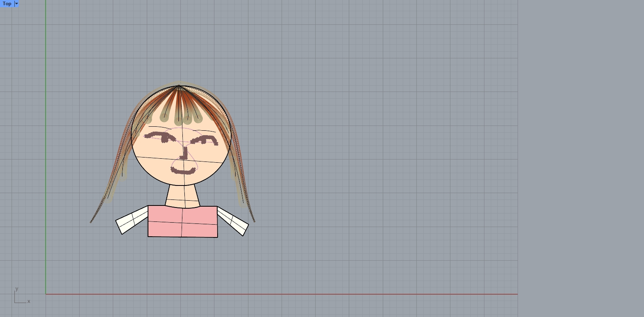Click the green vertical Y axis line
644x317 pixels.
click(46, 160)
